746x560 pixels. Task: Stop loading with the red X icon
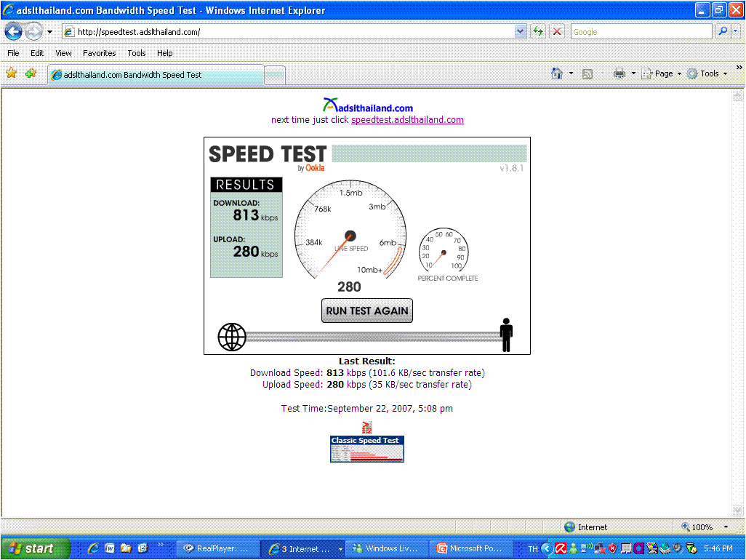point(556,32)
